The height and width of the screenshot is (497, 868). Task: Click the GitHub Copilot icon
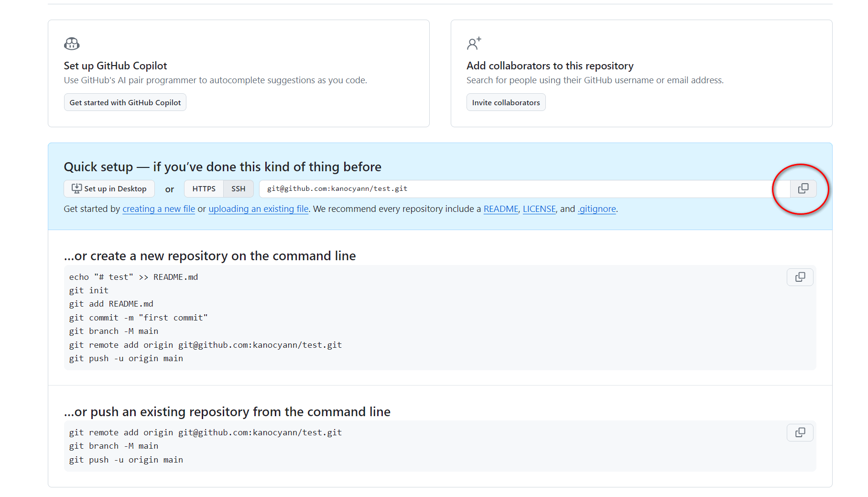(x=72, y=44)
